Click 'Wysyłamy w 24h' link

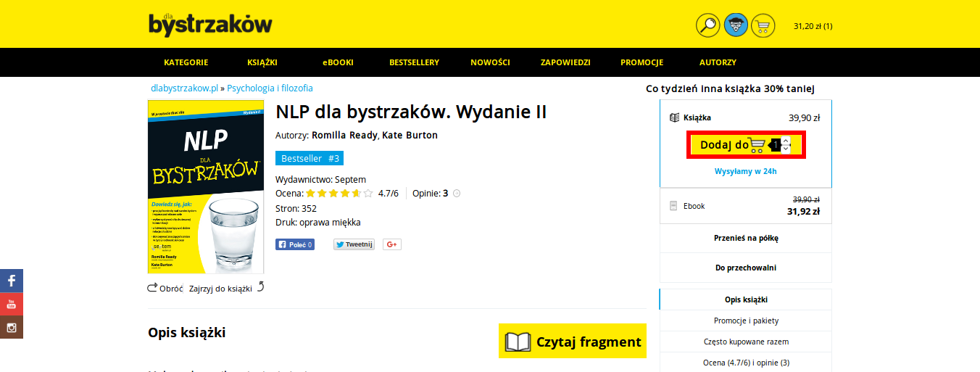point(746,171)
